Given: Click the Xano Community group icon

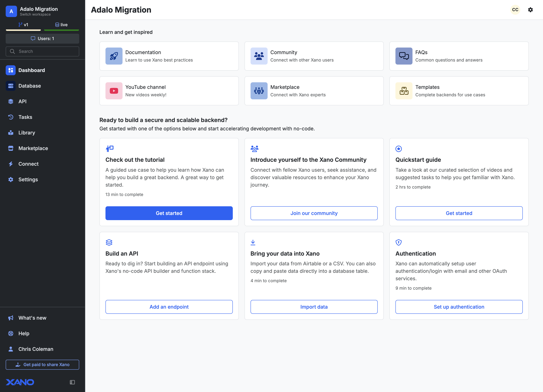Looking at the screenshot, I should click(254, 149).
